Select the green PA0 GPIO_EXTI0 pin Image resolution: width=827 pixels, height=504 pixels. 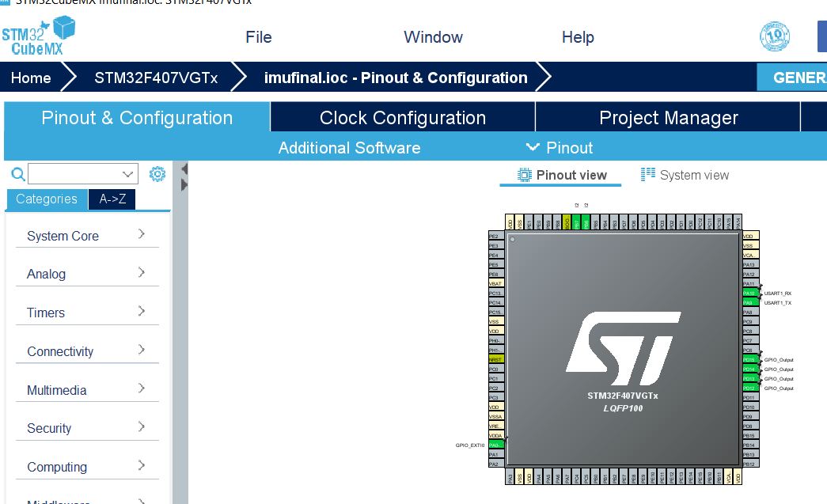click(x=496, y=445)
